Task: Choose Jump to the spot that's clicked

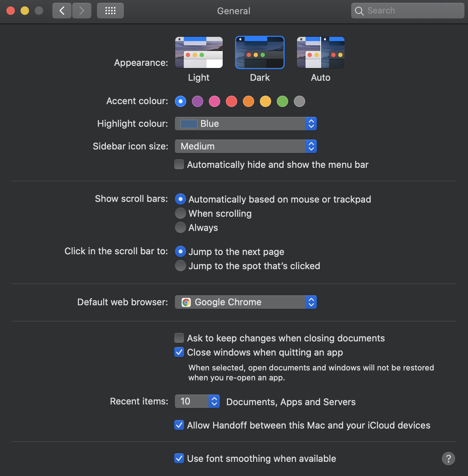Action: click(x=181, y=266)
